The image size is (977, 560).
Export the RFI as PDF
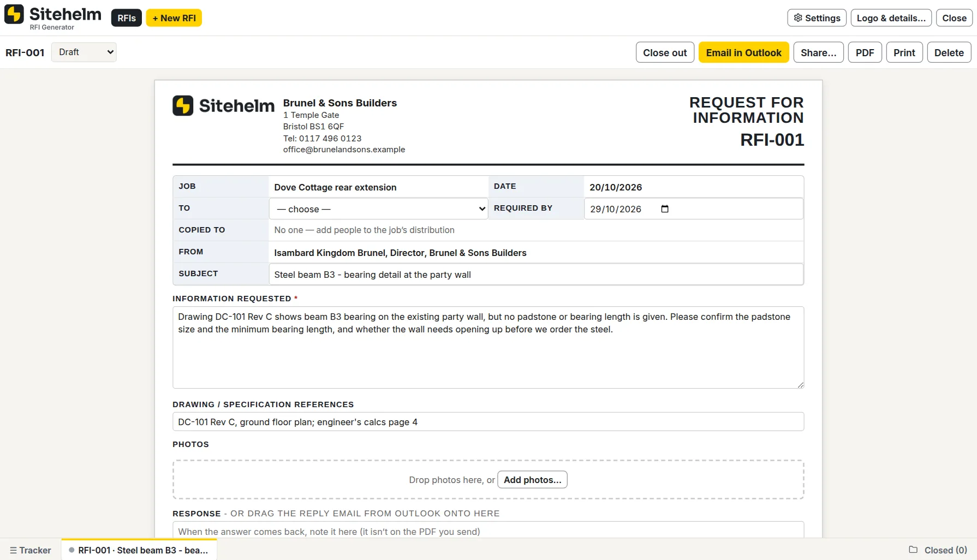click(865, 52)
